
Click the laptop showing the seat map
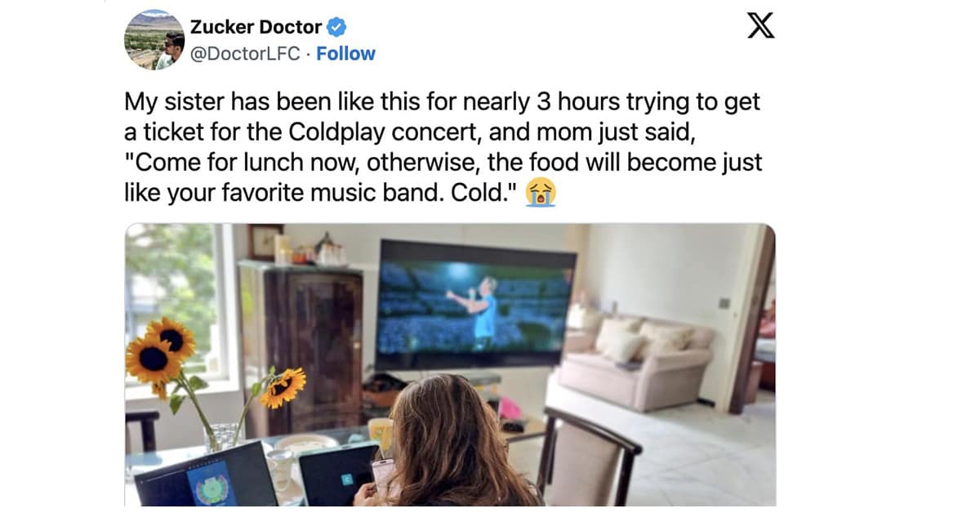click(203, 477)
